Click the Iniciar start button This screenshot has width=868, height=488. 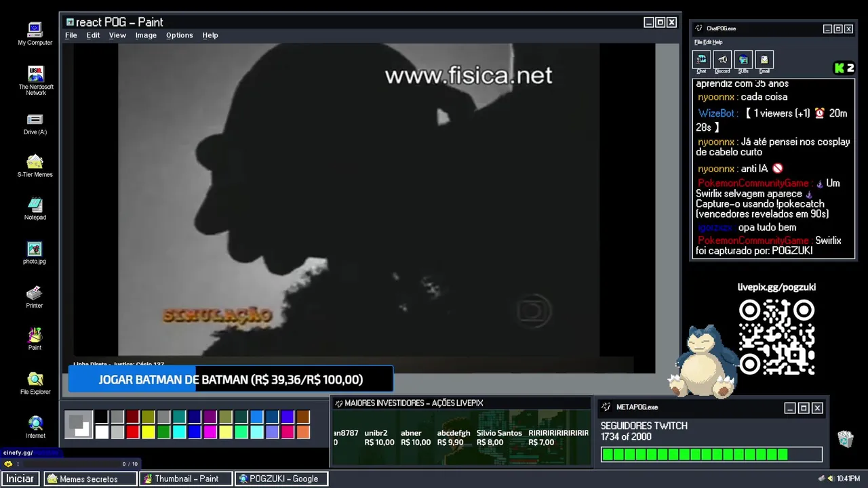(x=20, y=479)
